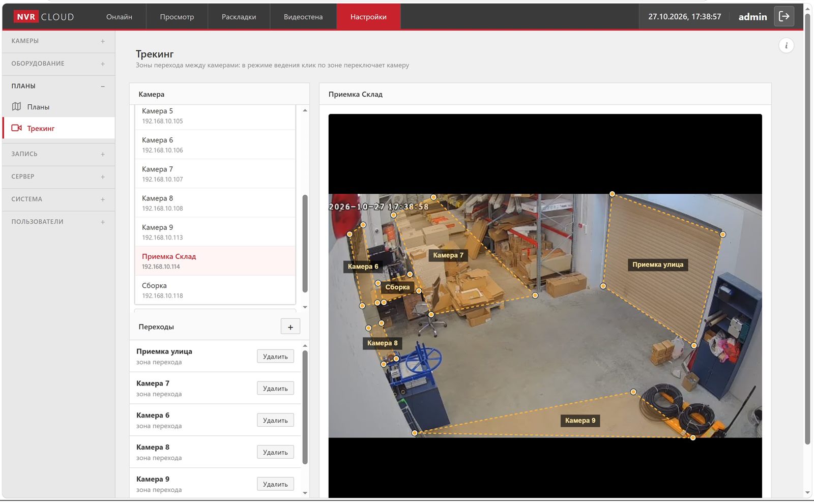
Task: Delete the Камера 8 transition zone
Action: tap(275, 452)
